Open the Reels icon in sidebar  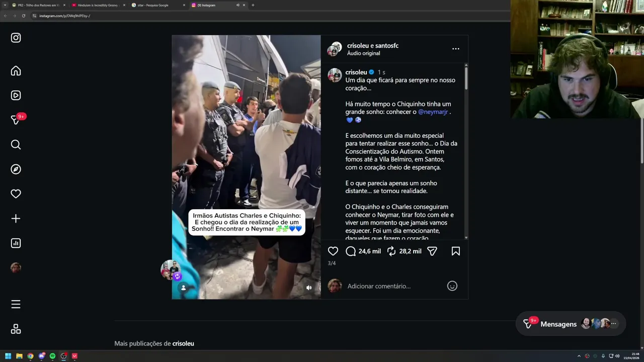click(16, 96)
